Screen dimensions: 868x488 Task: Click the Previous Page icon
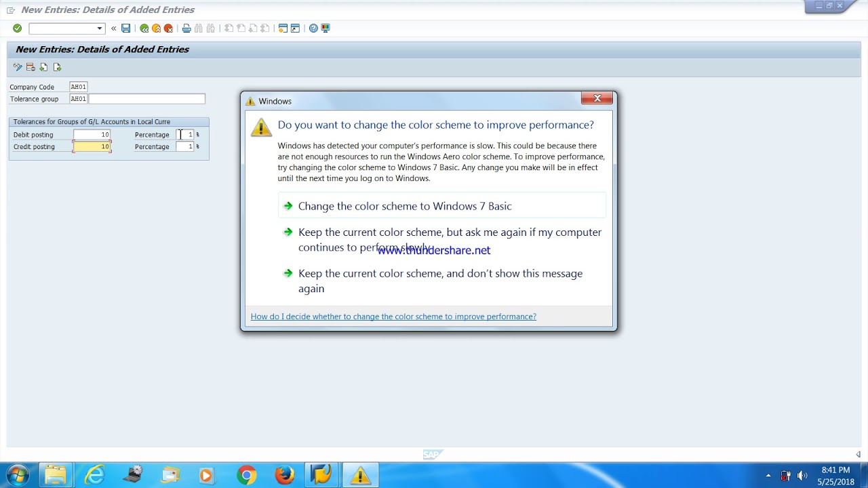point(241,28)
